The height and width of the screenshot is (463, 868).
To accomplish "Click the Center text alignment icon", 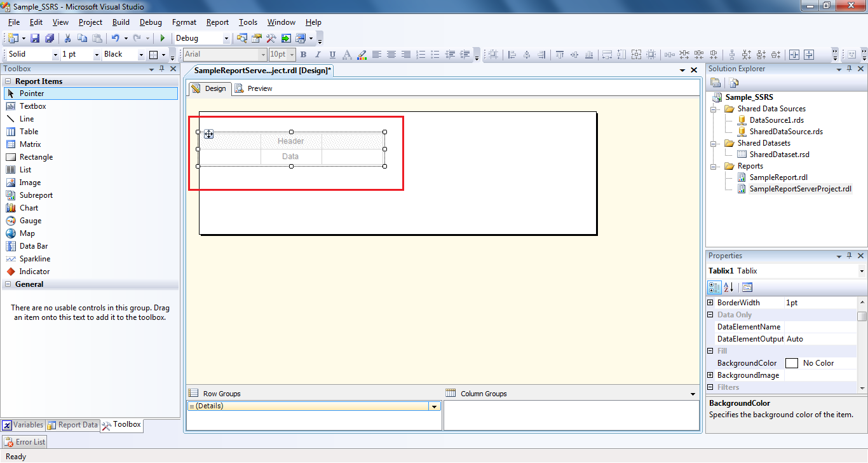I will coord(391,55).
